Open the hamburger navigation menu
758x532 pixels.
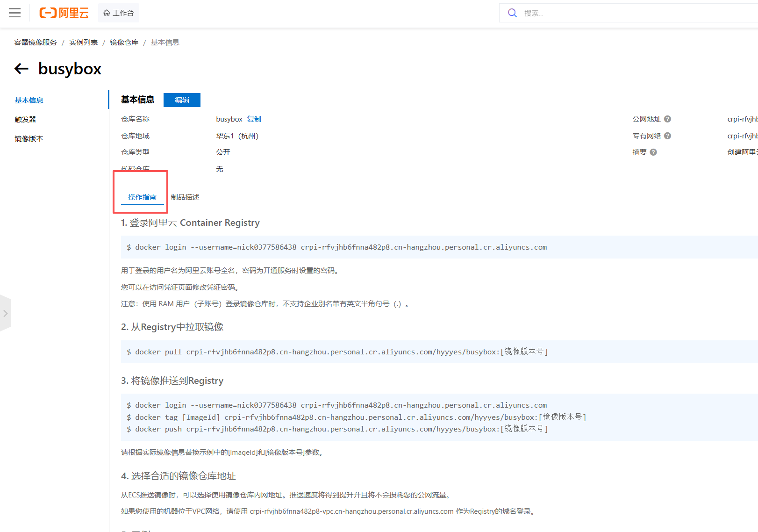click(x=15, y=13)
